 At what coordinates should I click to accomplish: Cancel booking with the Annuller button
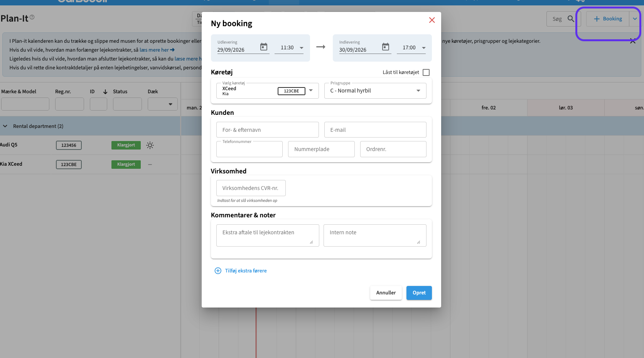pyautogui.click(x=386, y=293)
